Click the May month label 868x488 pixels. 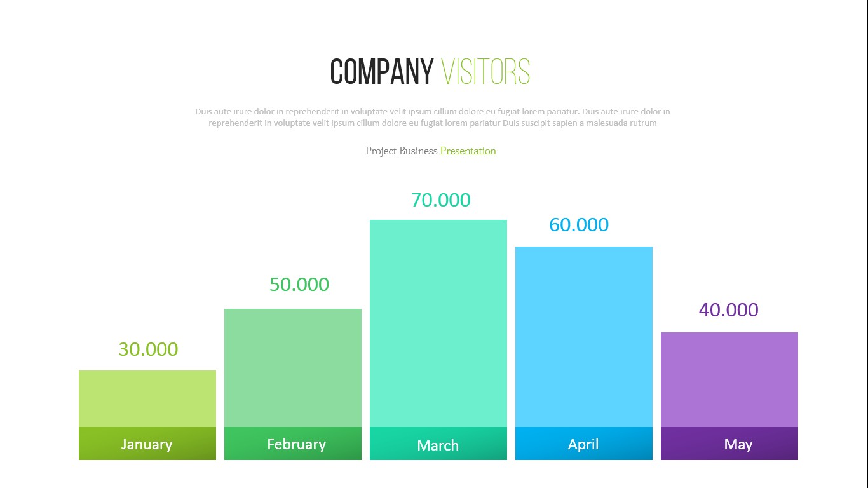[x=738, y=444]
